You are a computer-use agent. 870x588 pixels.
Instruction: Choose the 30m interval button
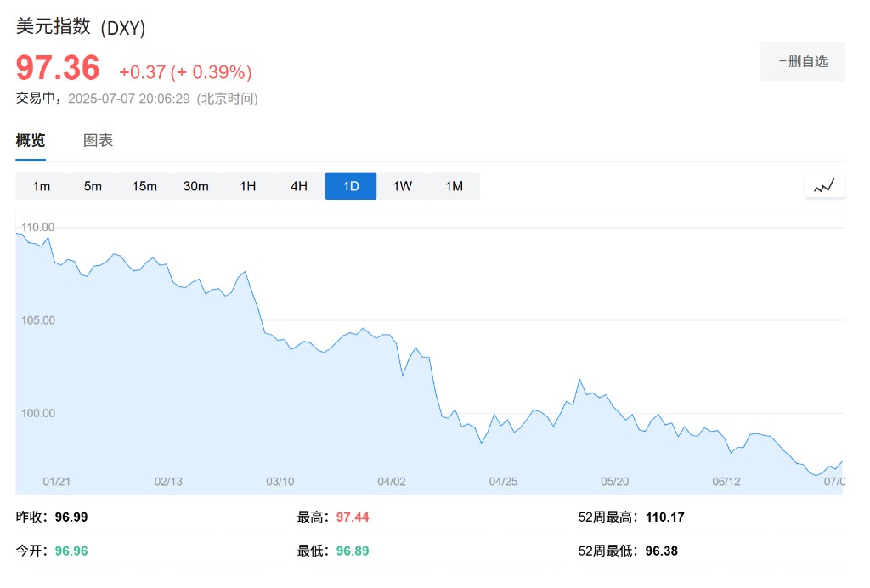[196, 186]
